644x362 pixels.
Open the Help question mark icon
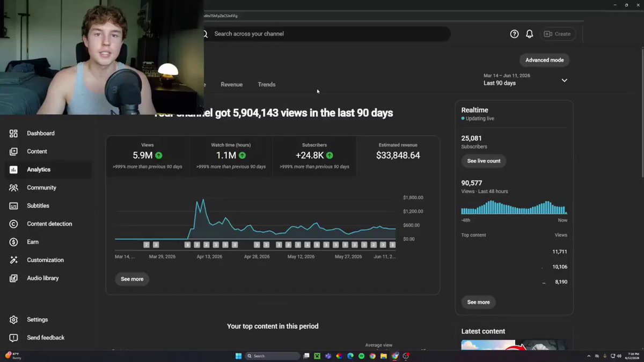coord(514,34)
